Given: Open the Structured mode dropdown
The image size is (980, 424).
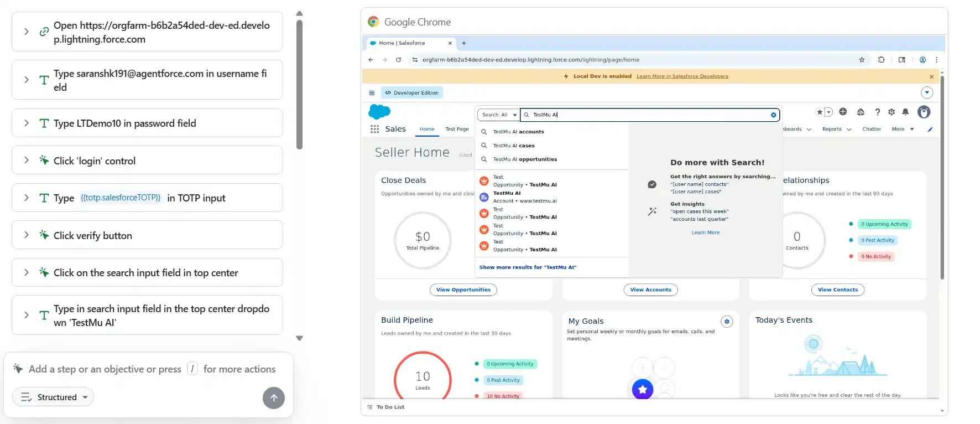Looking at the screenshot, I should (x=53, y=397).
